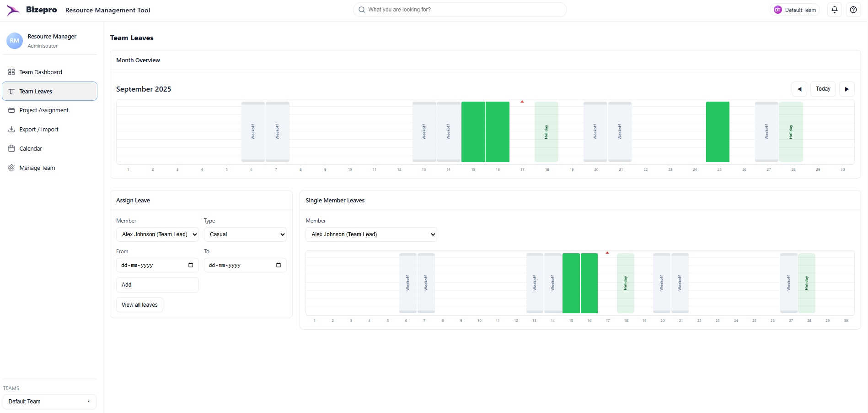868x413 pixels.
Task: Expand the Default Team selector at bottom left
Action: [x=49, y=401]
